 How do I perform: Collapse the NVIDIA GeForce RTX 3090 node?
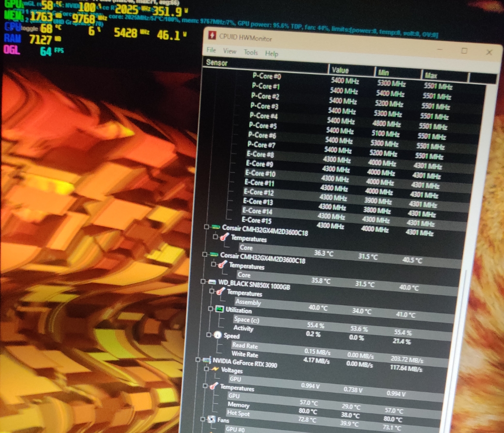click(199, 360)
